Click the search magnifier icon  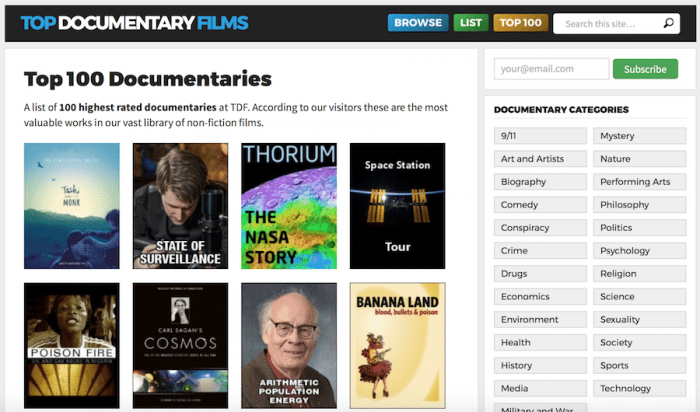pyautogui.click(x=668, y=23)
